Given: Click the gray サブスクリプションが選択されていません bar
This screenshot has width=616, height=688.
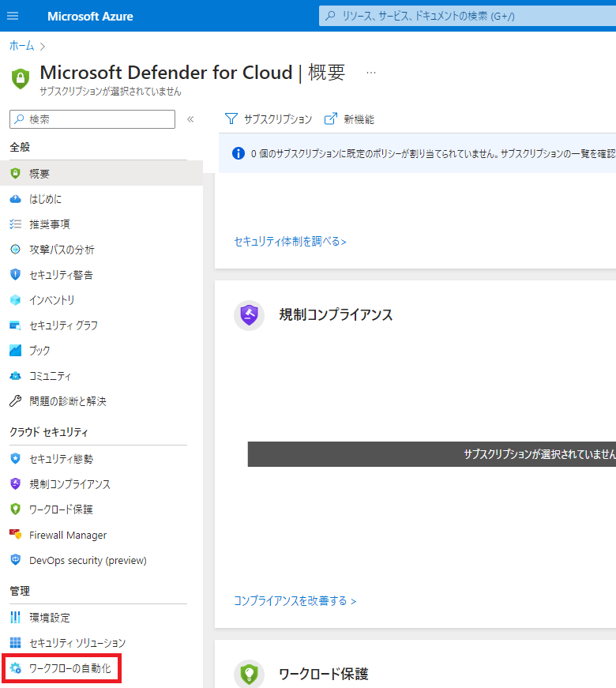Looking at the screenshot, I should (432, 454).
